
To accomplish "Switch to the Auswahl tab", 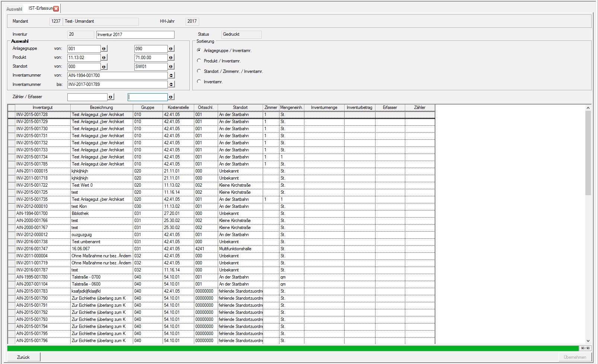I will [x=14, y=9].
